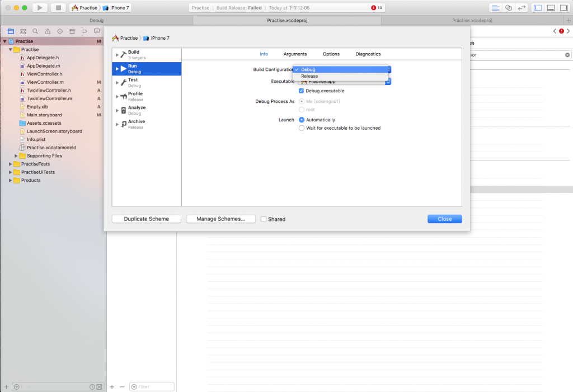Click the blue Close button
Image resolution: width=573 pixels, height=392 pixels.
445,219
